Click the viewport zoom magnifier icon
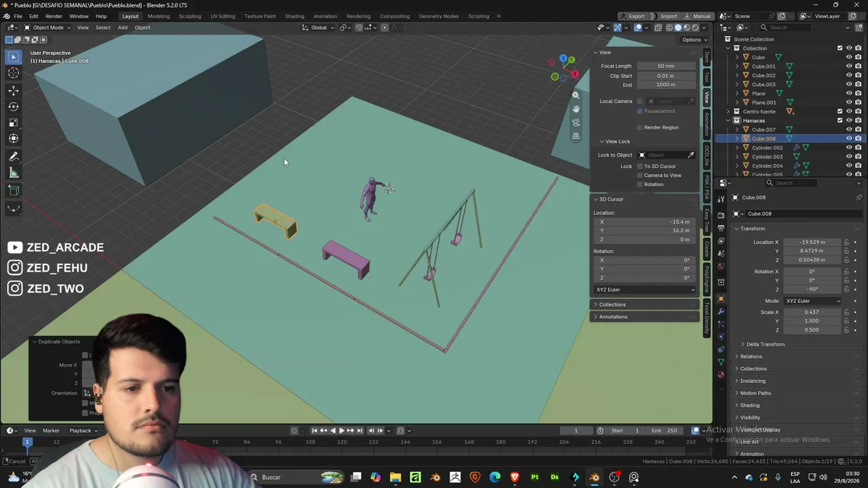Image resolution: width=868 pixels, height=488 pixels. 576,95
